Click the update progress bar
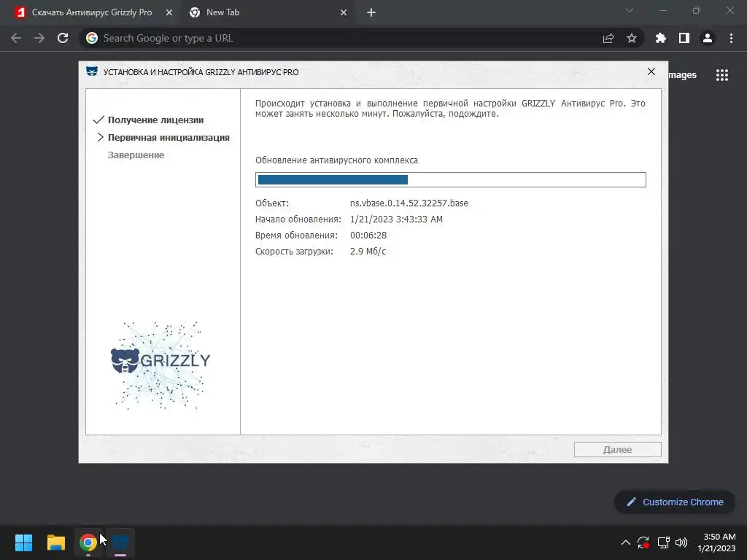 coord(451,179)
